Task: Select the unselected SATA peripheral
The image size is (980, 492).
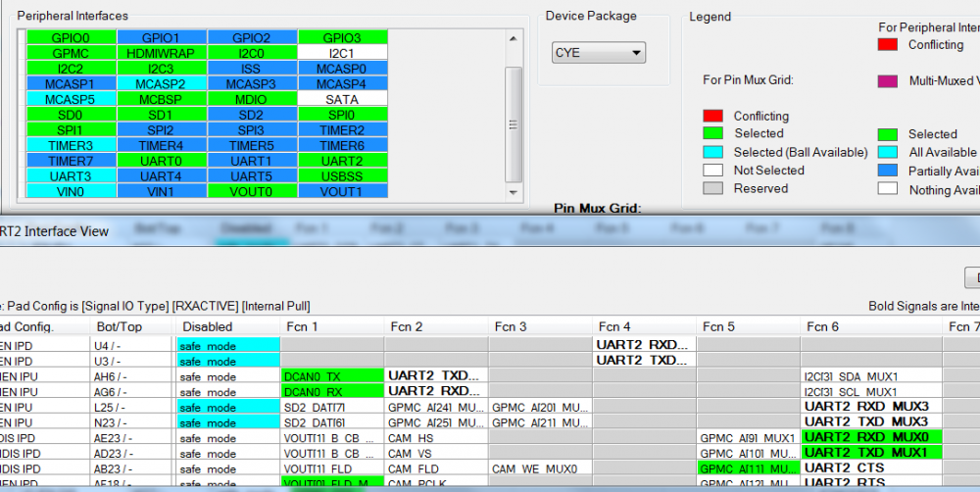Action: click(342, 99)
